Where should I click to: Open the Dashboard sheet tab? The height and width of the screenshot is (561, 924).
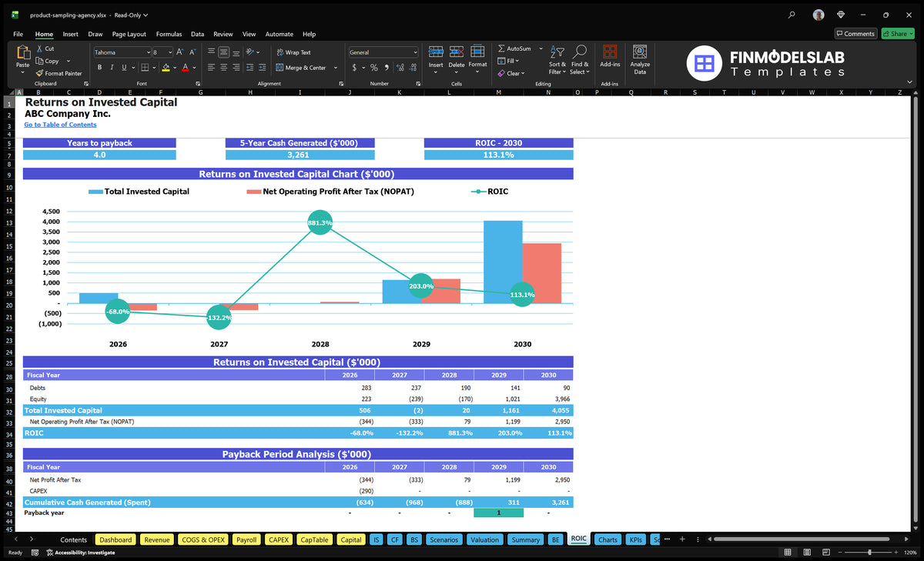(115, 539)
